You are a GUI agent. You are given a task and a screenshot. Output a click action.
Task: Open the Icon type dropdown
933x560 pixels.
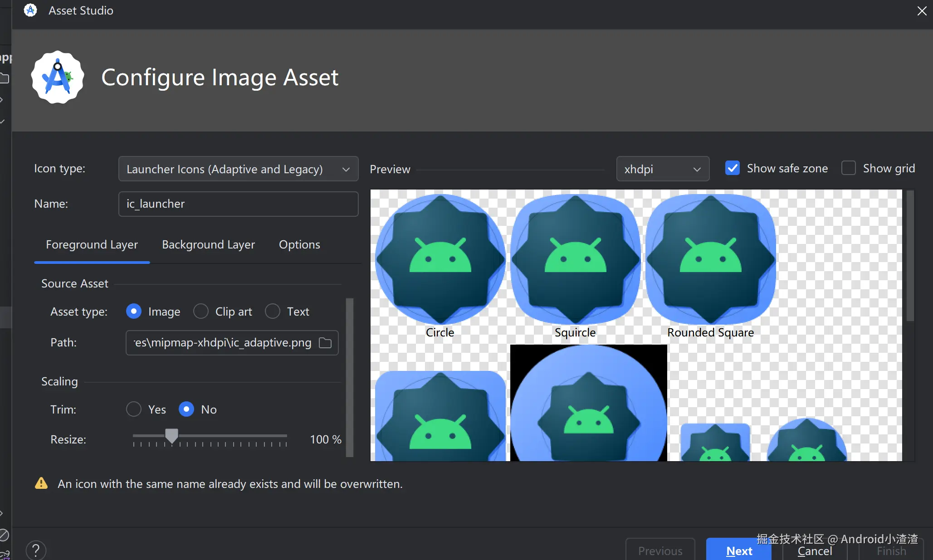click(x=238, y=169)
